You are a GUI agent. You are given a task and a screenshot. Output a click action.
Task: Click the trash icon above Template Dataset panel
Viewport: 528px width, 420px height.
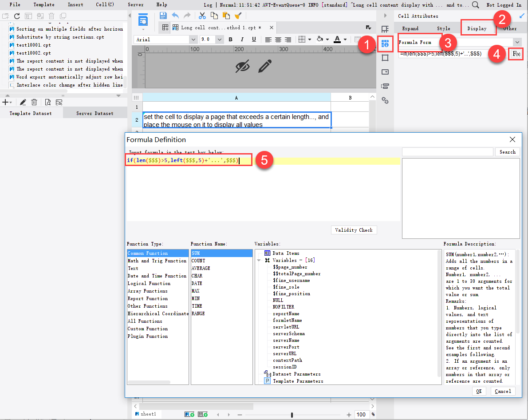pos(34,102)
